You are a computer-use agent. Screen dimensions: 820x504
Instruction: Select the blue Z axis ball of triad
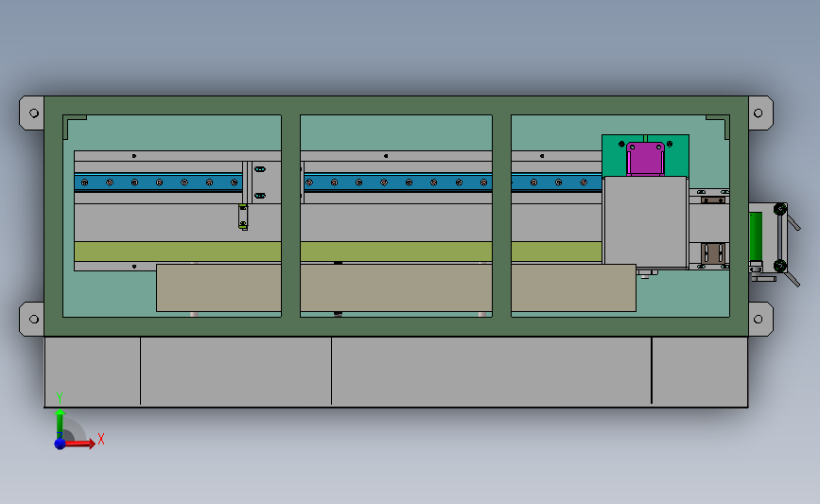pos(61,443)
